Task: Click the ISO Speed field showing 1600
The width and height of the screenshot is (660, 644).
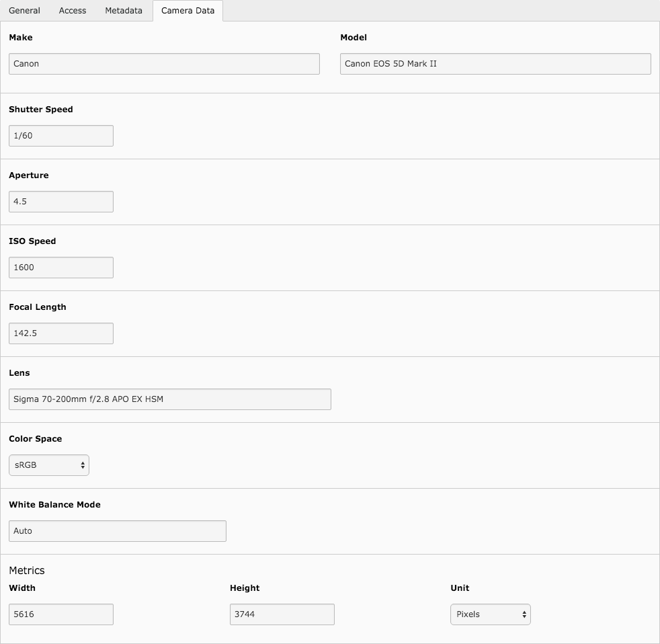Action: (x=60, y=267)
